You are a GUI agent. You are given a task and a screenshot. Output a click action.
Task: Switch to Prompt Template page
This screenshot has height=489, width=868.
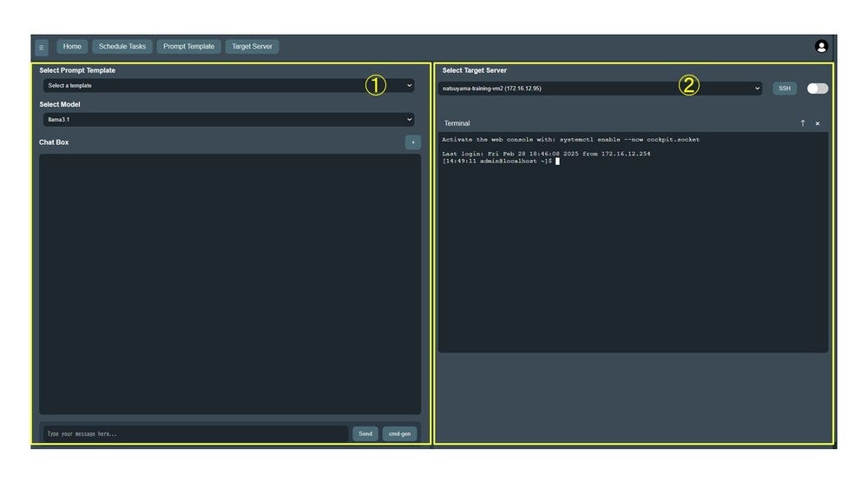(x=188, y=47)
